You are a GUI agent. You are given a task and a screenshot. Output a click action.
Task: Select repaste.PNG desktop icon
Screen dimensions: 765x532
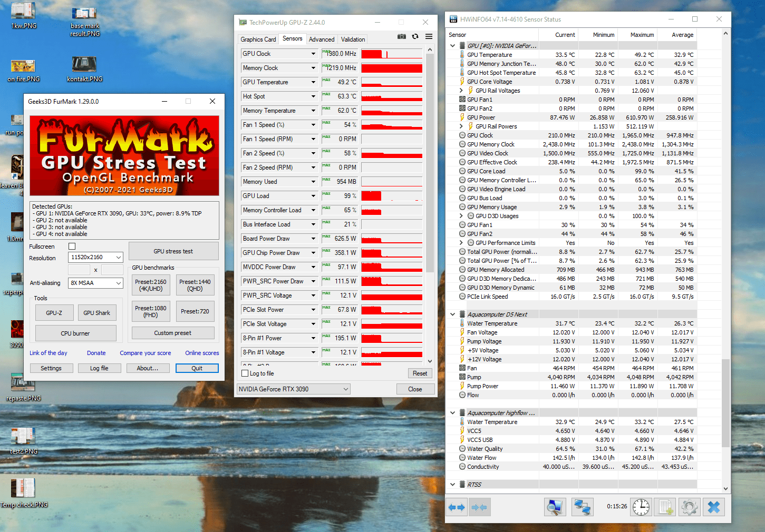[x=23, y=388]
